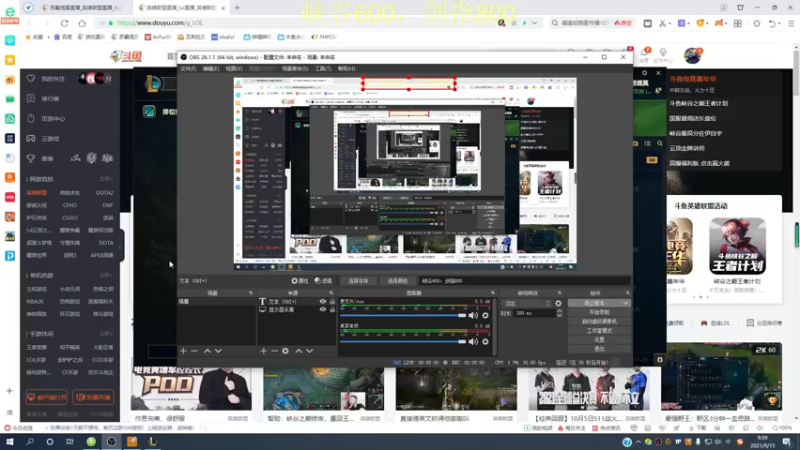
Task: Open Windows Task View button
Action: (70, 442)
